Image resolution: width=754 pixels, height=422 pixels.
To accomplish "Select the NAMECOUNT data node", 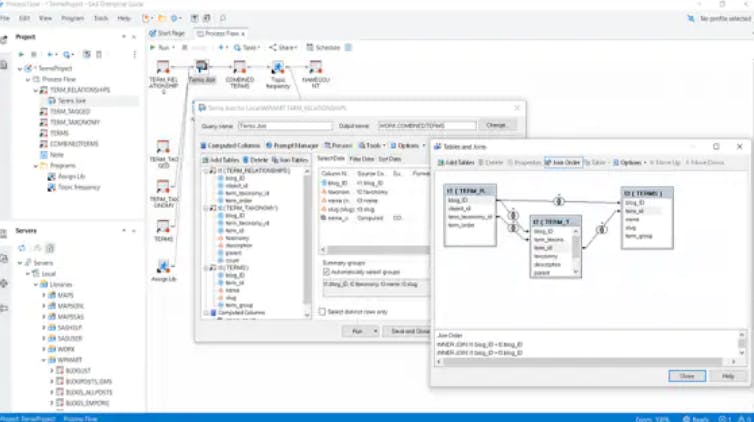I will click(x=315, y=67).
